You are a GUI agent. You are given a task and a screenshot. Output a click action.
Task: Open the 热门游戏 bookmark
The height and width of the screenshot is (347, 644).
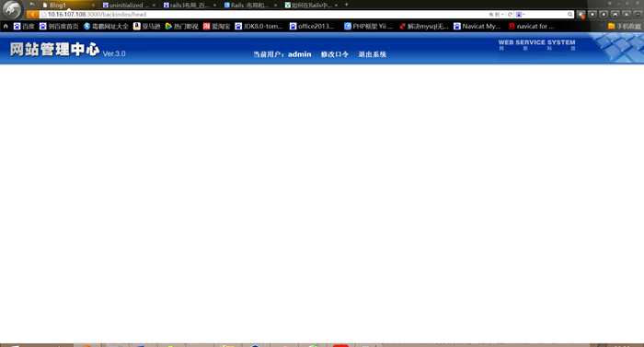(x=181, y=26)
